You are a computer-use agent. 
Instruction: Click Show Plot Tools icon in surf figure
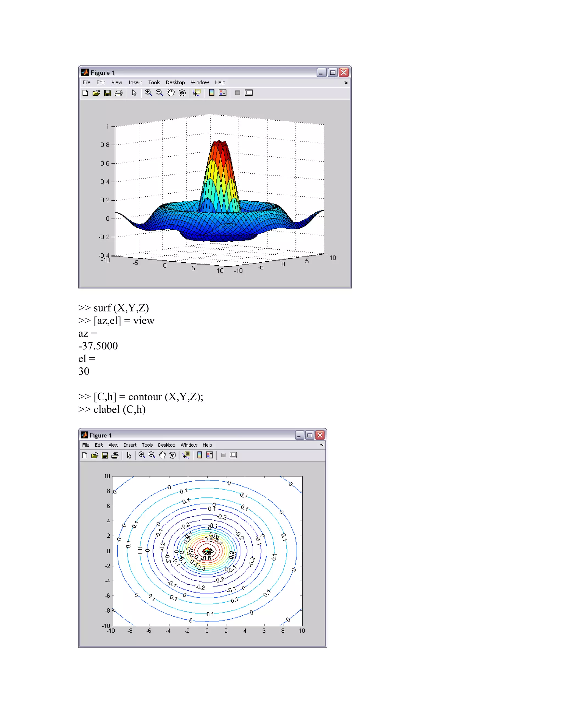[x=249, y=93]
